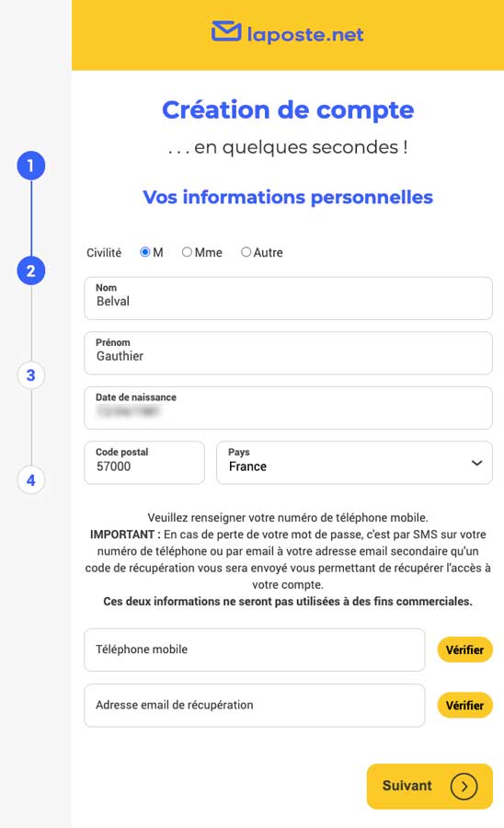Click the Nom field containing Belval
This screenshot has height=828, width=504.
(288, 298)
